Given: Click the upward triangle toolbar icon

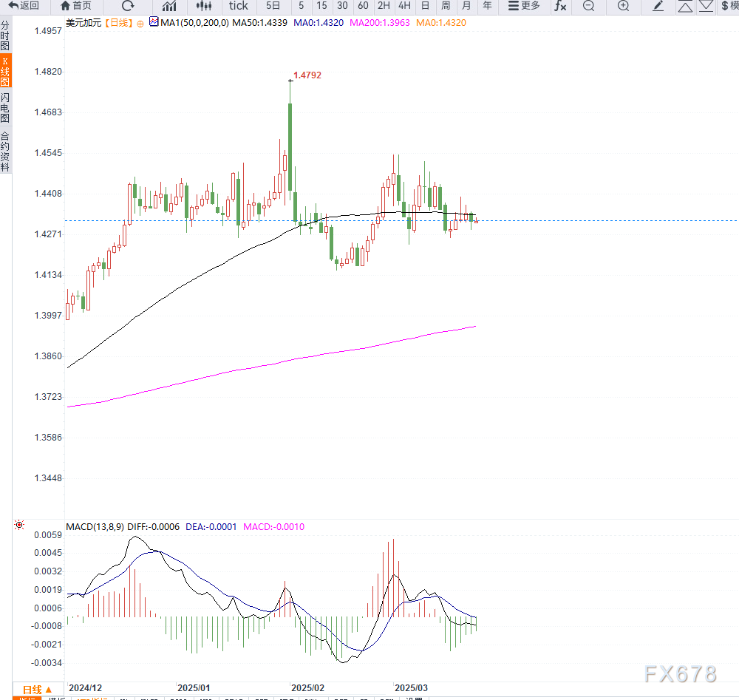Looking at the screenshot, I should [685, 6].
